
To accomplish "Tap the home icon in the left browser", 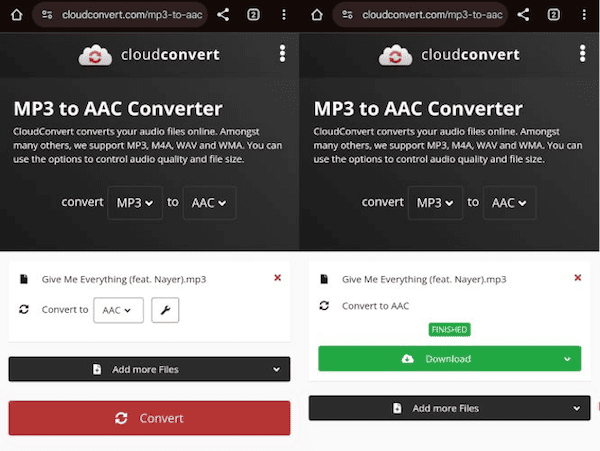I will [x=16, y=15].
